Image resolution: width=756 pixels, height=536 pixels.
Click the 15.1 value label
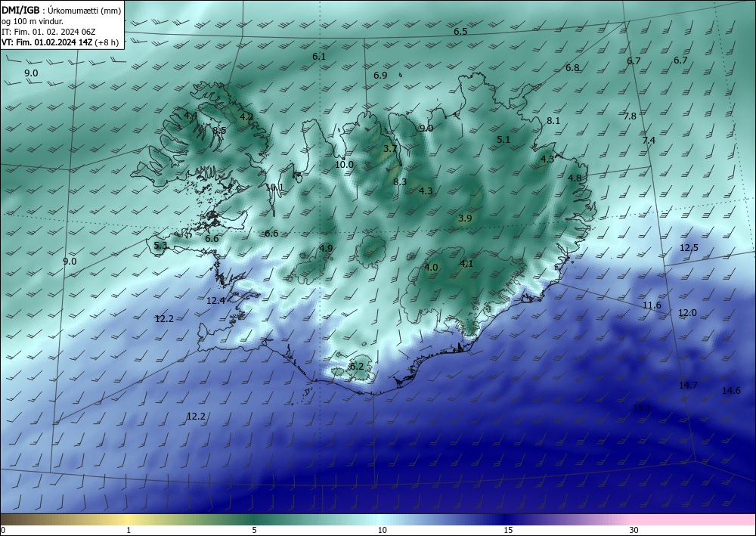click(642, 407)
